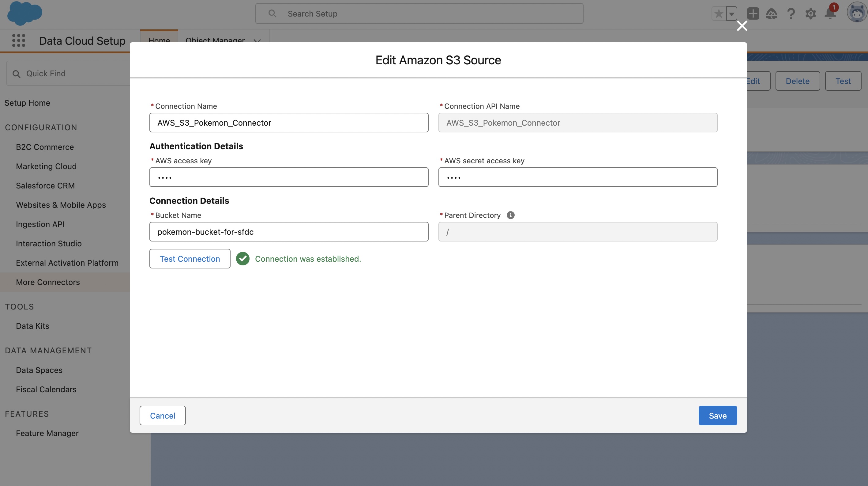Open Data Spaces under Data Management
868x486 pixels.
pos(39,370)
